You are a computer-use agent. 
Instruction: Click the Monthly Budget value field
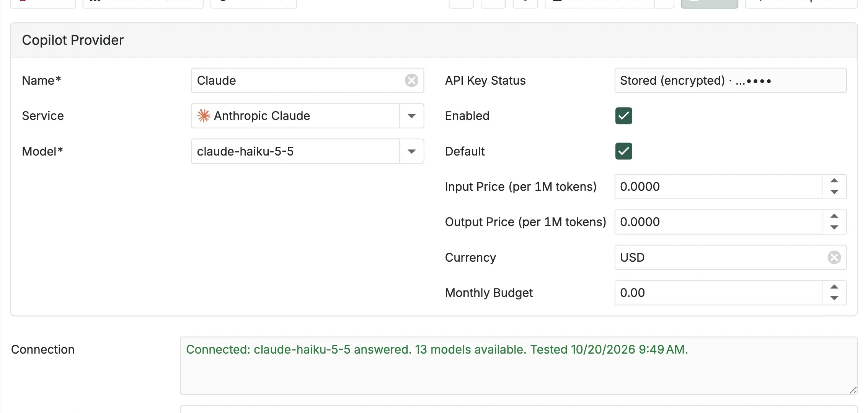tap(718, 293)
